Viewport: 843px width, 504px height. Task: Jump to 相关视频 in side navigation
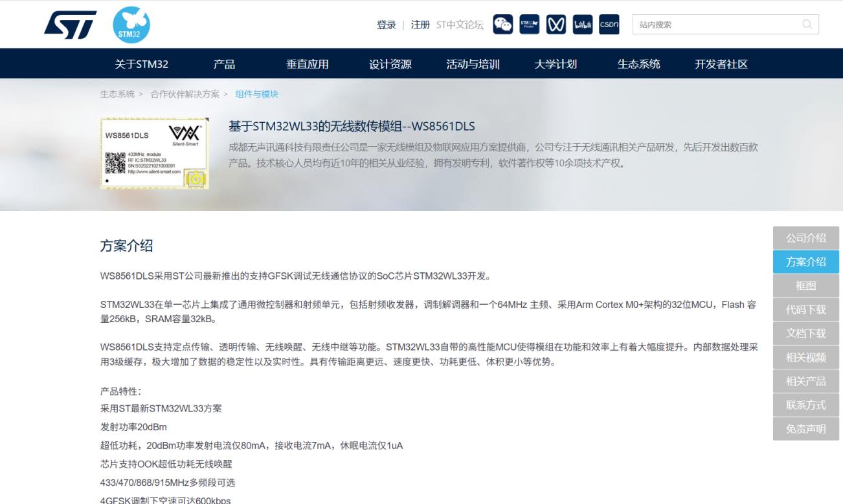806,357
